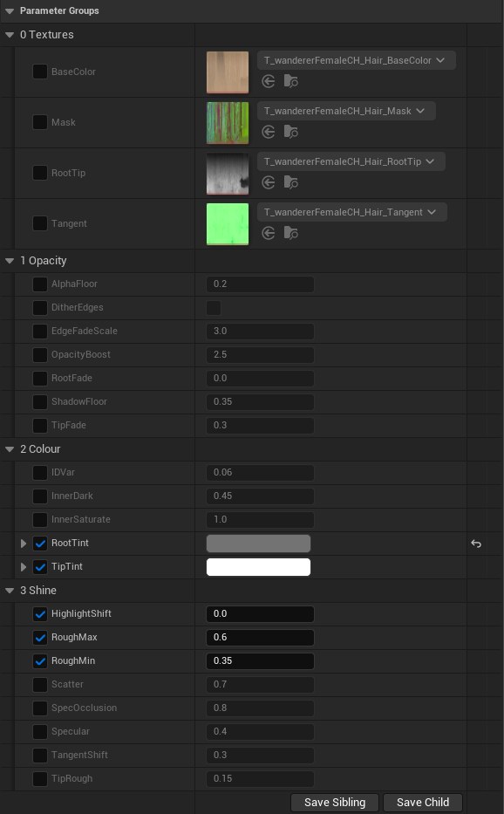Disable the RootTint override checkbox

(x=40, y=543)
